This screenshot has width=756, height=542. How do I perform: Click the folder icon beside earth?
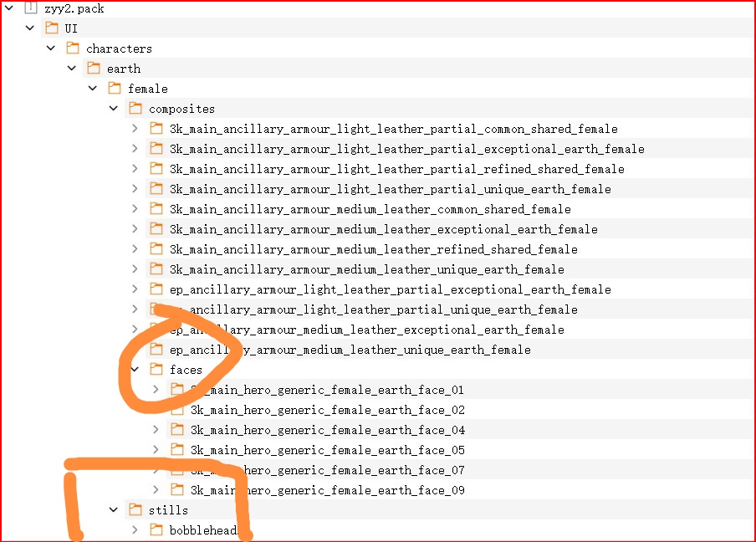point(93,69)
